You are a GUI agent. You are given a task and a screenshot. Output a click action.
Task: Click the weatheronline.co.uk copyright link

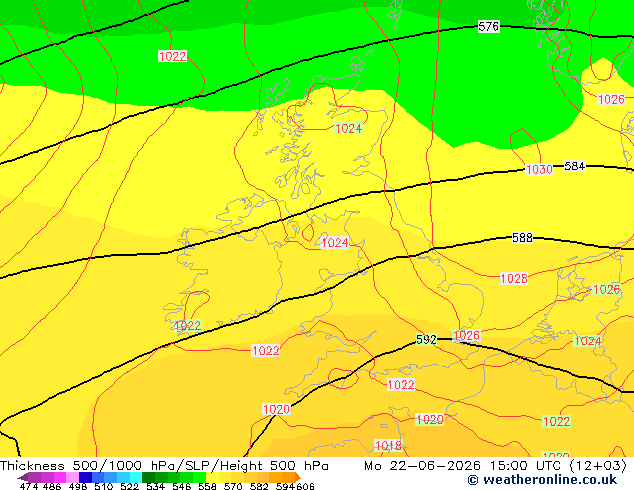point(543,480)
